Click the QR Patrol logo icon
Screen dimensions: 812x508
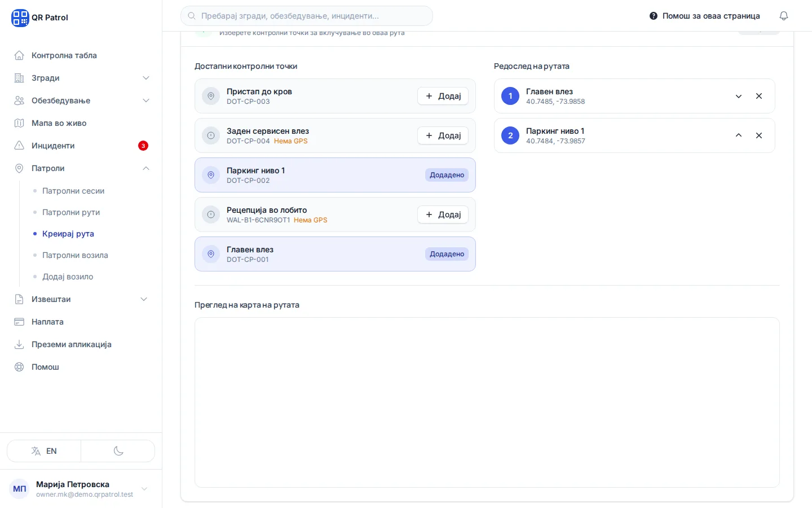click(20, 17)
